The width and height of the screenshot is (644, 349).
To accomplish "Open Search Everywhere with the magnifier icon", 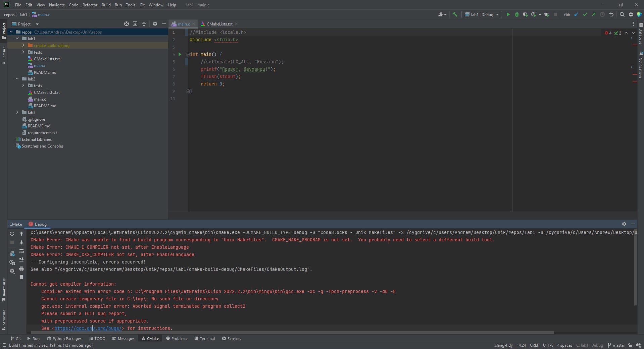I will 622,14.
